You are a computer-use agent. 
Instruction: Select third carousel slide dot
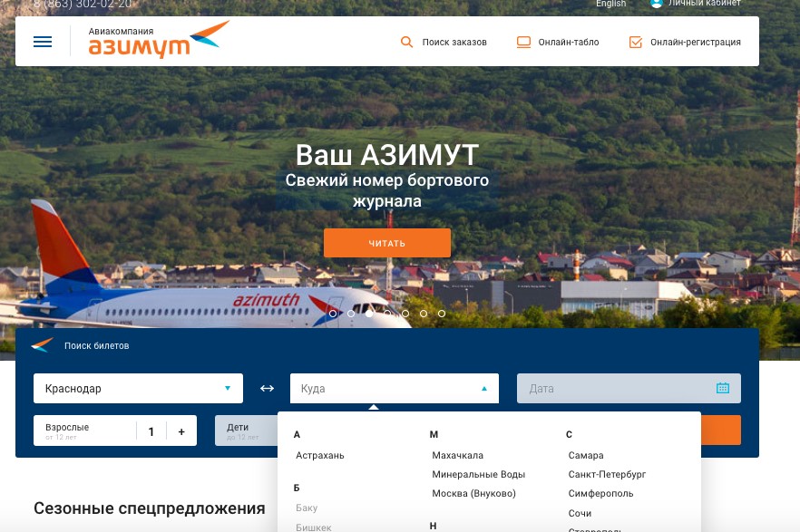click(x=369, y=314)
